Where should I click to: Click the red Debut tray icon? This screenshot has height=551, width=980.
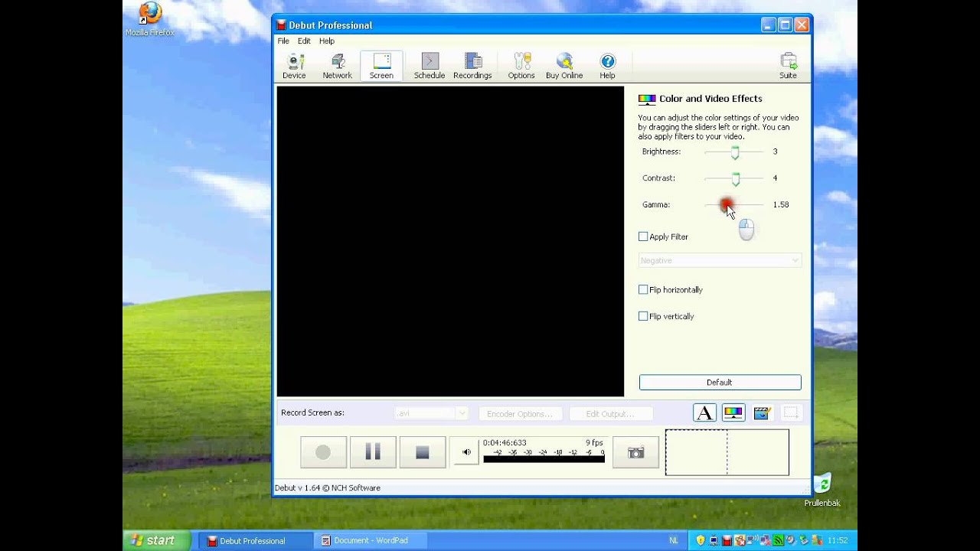point(727,540)
